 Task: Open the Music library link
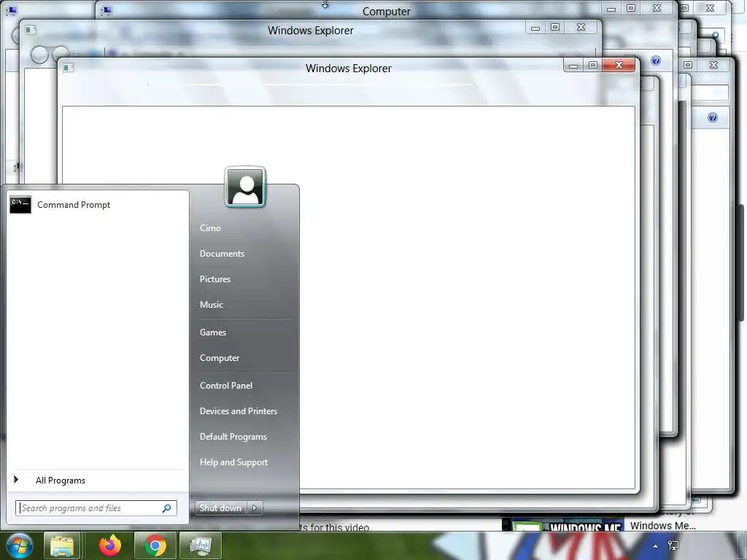click(211, 305)
